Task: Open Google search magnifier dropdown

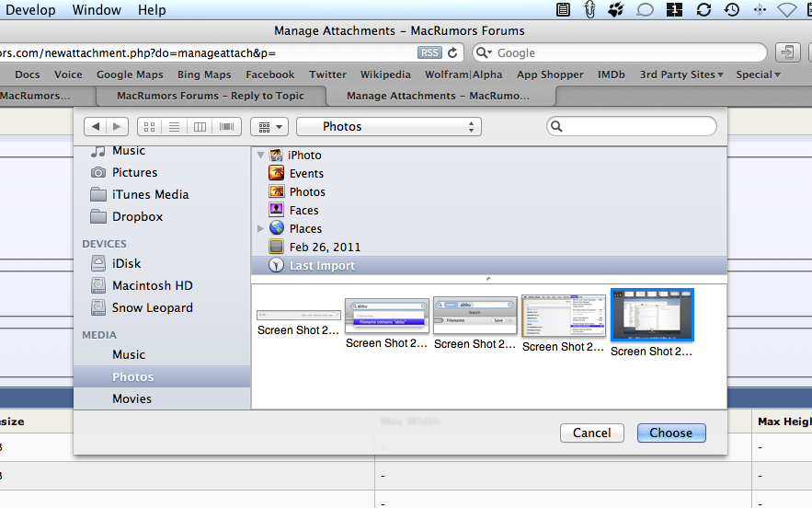Action: 484,52
